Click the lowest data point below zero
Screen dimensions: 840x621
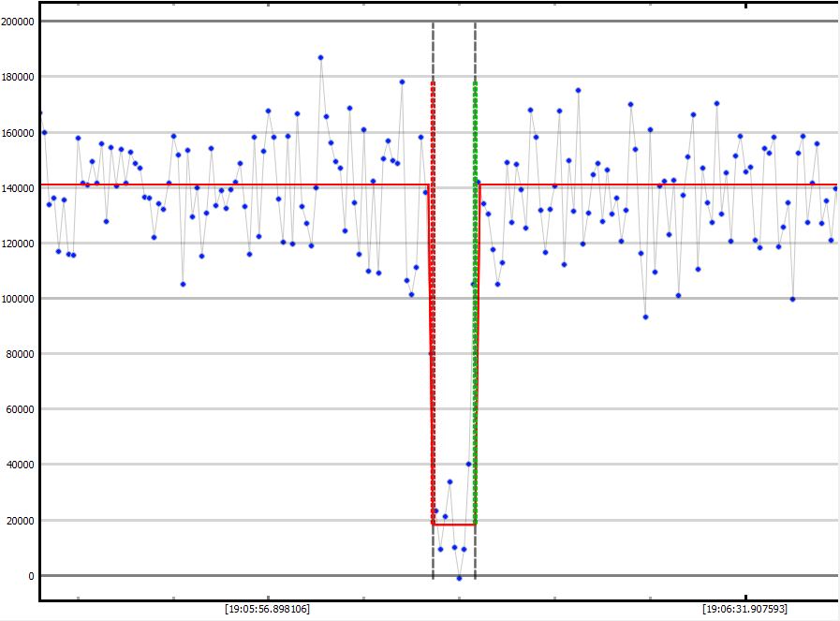coord(459,578)
